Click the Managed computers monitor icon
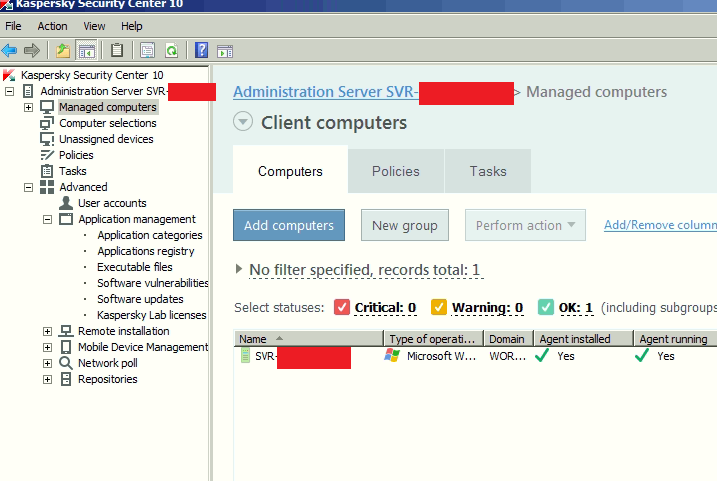This screenshot has width=717, height=481. [x=47, y=107]
